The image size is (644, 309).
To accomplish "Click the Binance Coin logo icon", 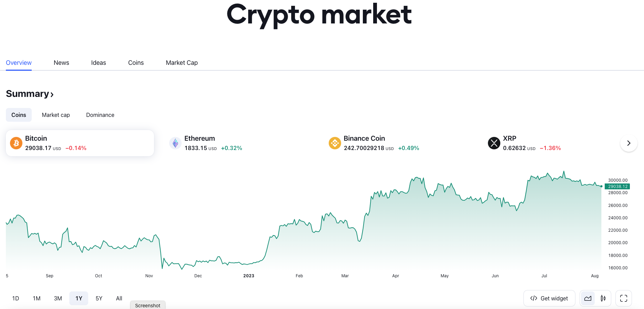I will [x=335, y=143].
